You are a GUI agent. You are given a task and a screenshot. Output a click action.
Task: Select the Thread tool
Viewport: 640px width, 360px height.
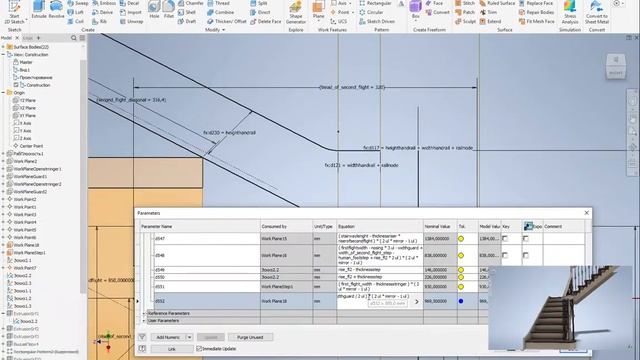tap(218, 3)
